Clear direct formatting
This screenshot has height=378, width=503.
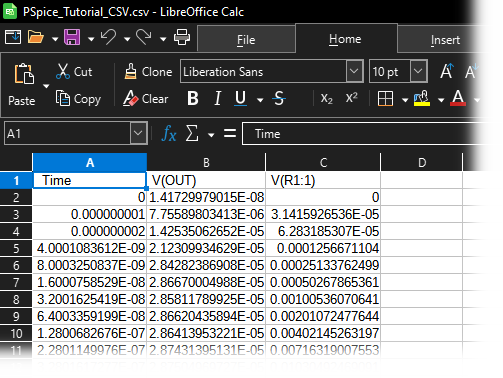click(x=146, y=99)
